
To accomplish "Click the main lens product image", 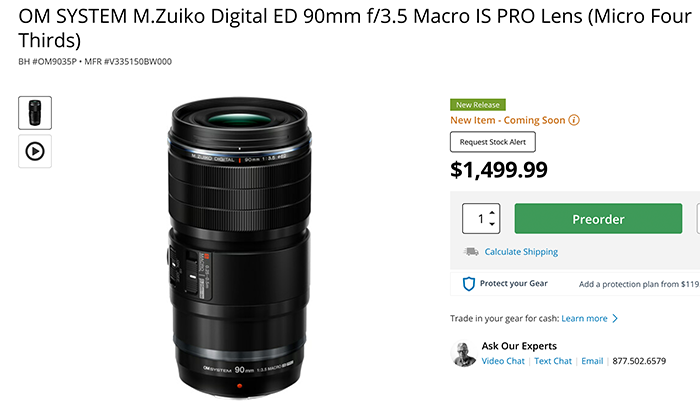I will coord(240,240).
